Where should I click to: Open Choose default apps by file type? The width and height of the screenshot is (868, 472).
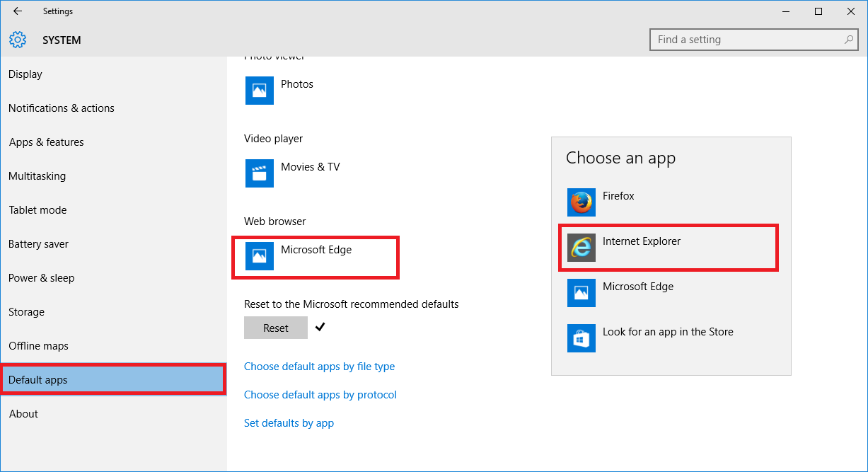pyautogui.click(x=319, y=367)
